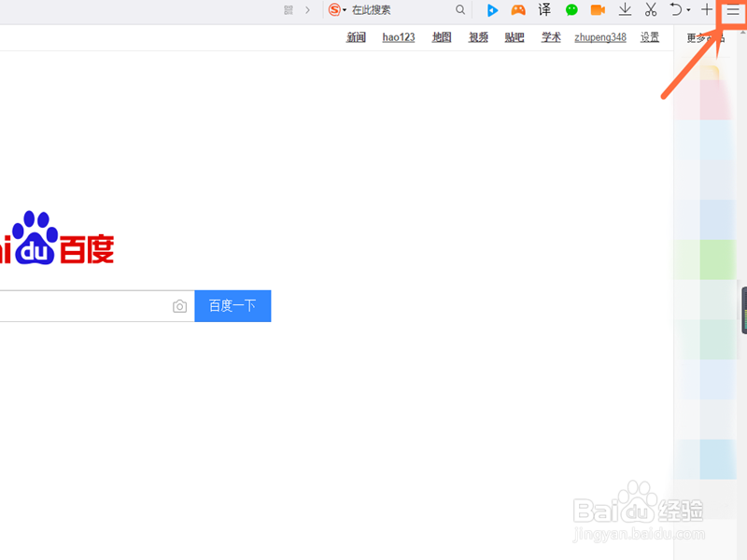Click the magnifier search icon in toolbar
747x560 pixels.
click(x=459, y=9)
